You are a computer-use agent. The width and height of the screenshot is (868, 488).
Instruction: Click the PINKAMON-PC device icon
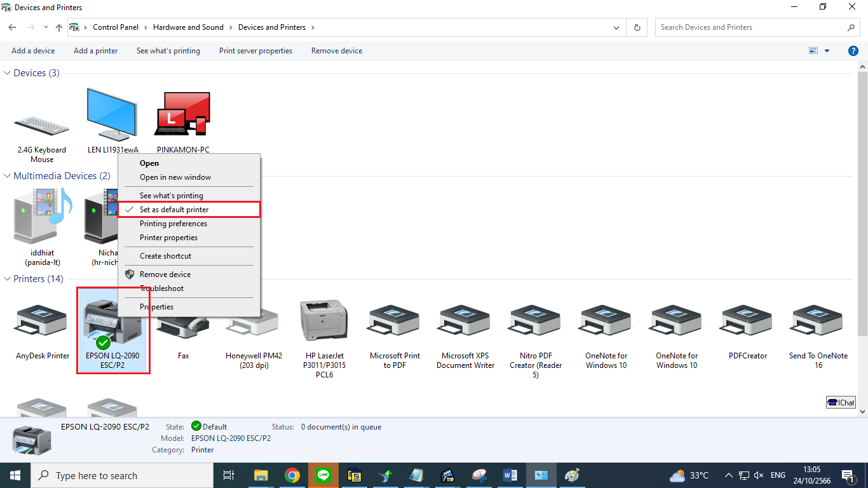click(183, 116)
